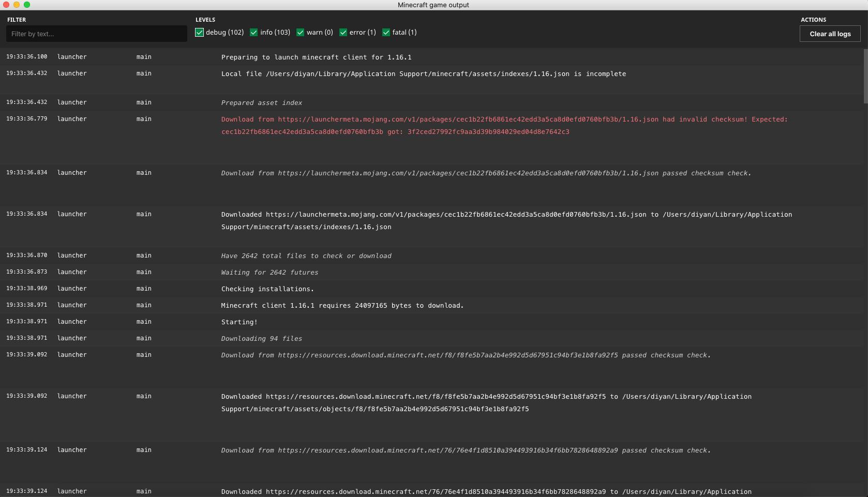Click timestamp 19:33:36.100
868x497 pixels.
tap(26, 57)
